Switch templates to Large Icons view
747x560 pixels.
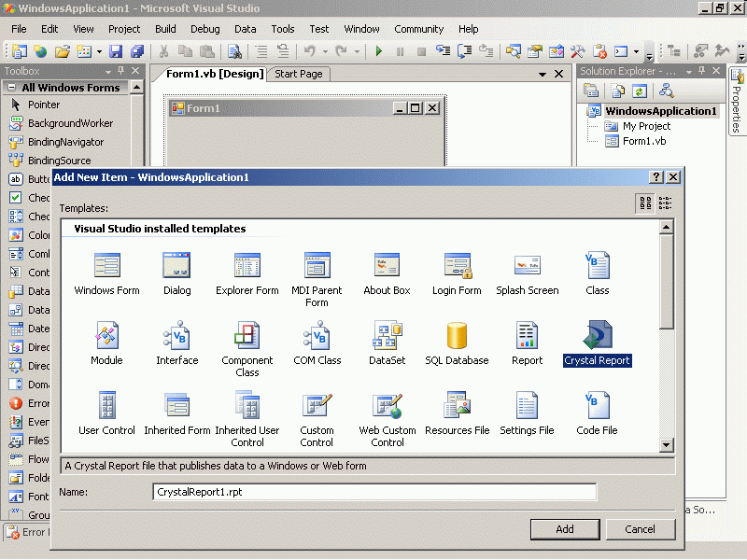[645, 203]
